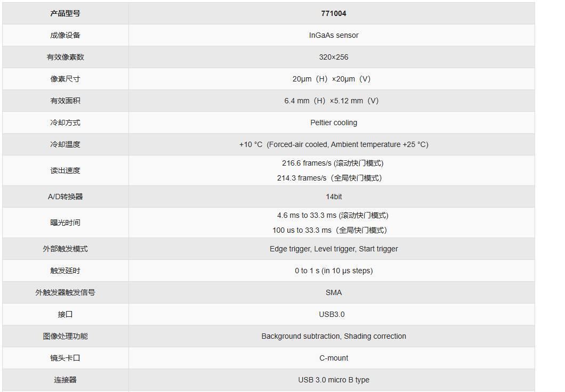This screenshot has height=392, width=565.
Task: Select the 产品型号 header cell
Action: [65, 13]
